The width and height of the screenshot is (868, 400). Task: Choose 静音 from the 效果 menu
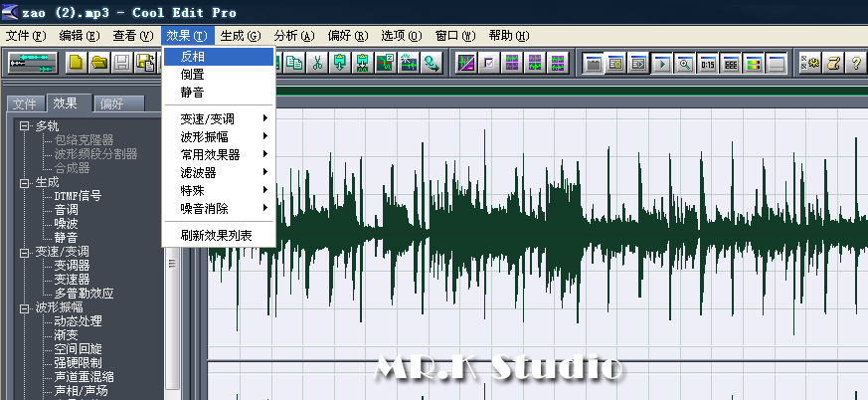[x=219, y=92]
